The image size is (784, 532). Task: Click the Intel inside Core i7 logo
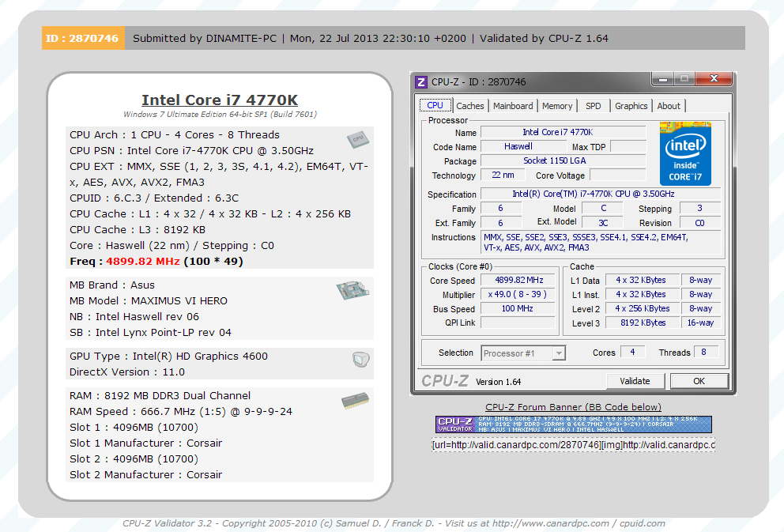tap(685, 153)
